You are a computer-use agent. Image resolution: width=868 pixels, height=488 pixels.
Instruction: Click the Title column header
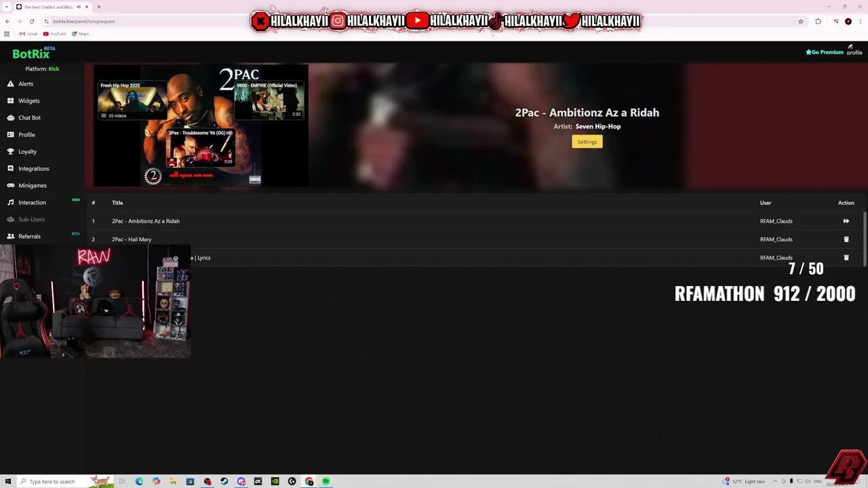pyautogui.click(x=117, y=203)
